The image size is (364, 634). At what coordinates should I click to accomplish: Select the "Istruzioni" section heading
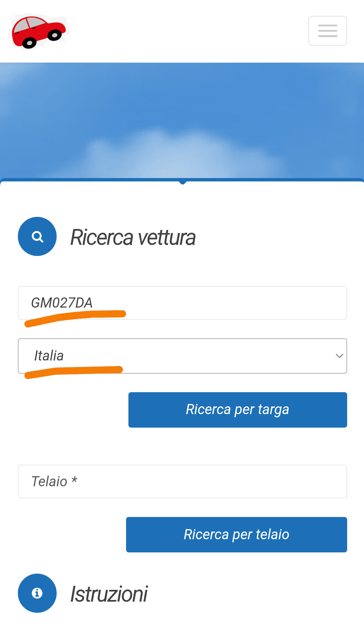pos(109,594)
